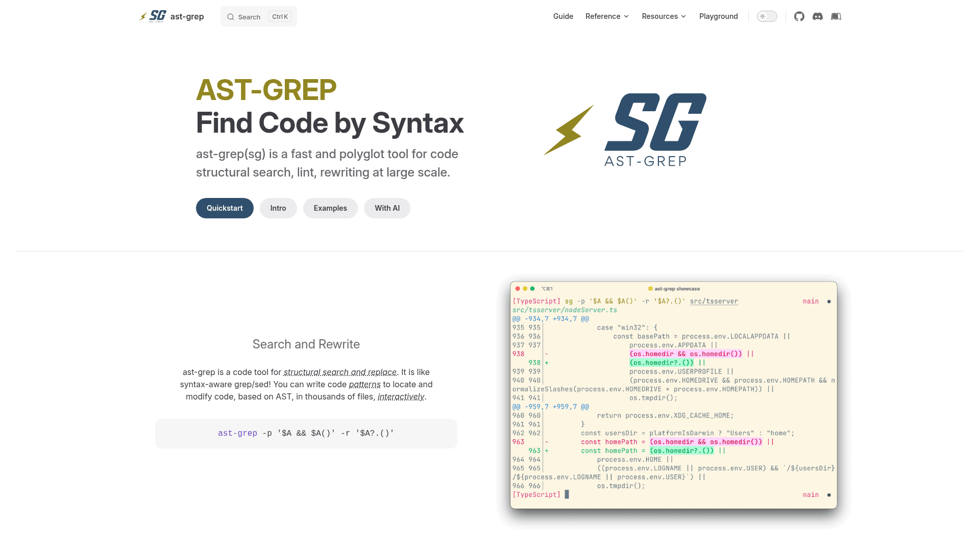This screenshot has height=551, width=980.
Task: Click the 'Find Code by Syntax' headline
Action: coord(330,123)
